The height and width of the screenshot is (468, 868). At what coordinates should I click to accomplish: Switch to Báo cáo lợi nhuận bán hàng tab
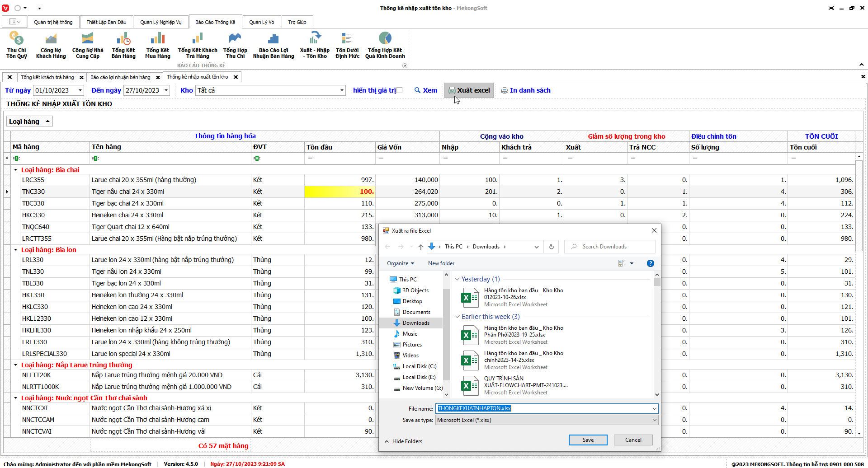(120, 77)
